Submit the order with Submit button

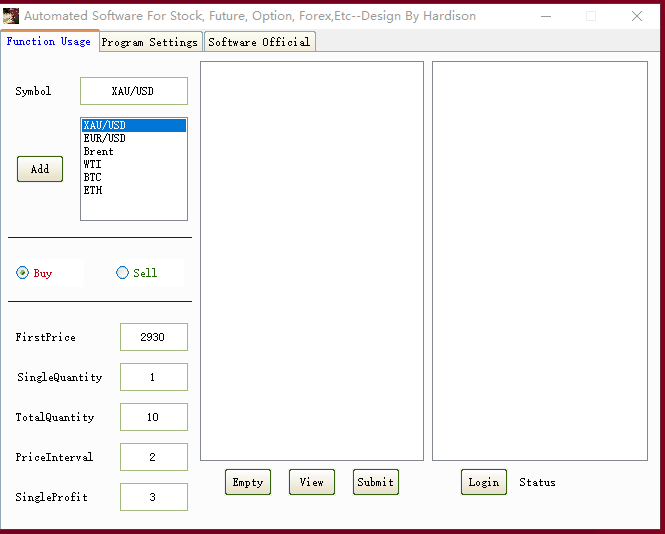click(375, 482)
